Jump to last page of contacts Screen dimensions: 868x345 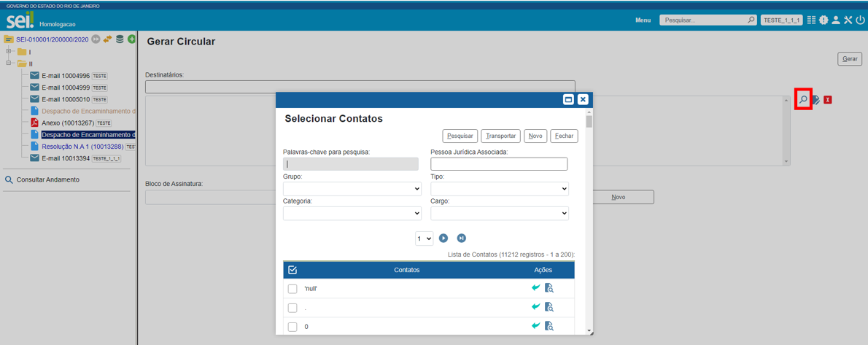click(462, 239)
